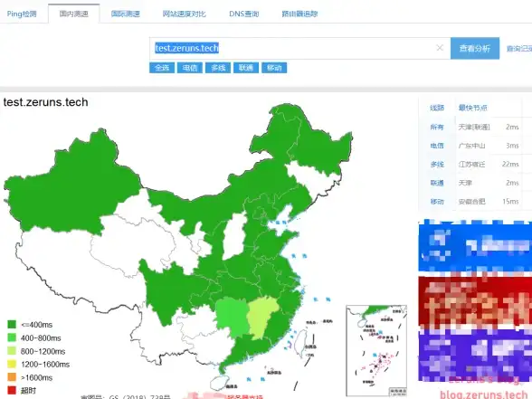
Task: Open the Ping检测 tab
Action: point(22,14)
